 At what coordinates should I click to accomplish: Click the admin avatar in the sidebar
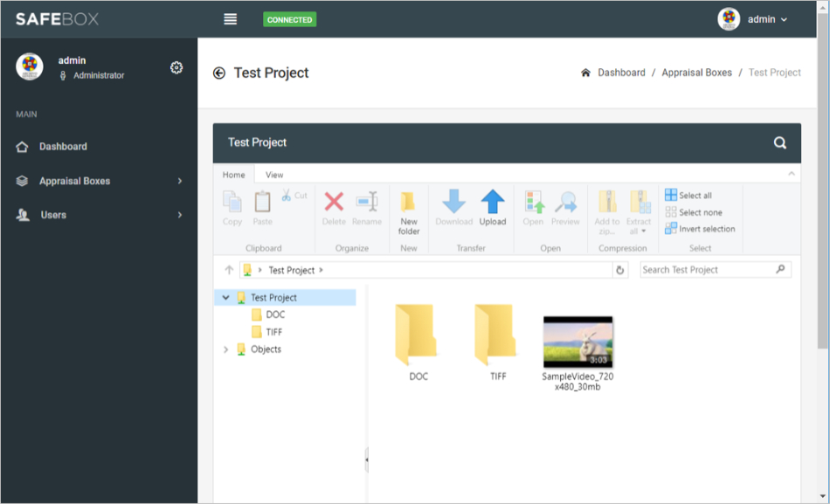click(30, 66)
